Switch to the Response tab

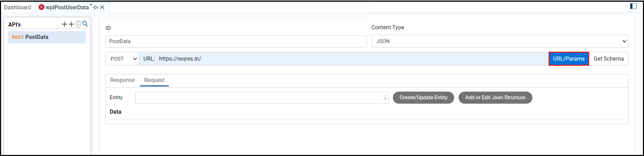122,80
